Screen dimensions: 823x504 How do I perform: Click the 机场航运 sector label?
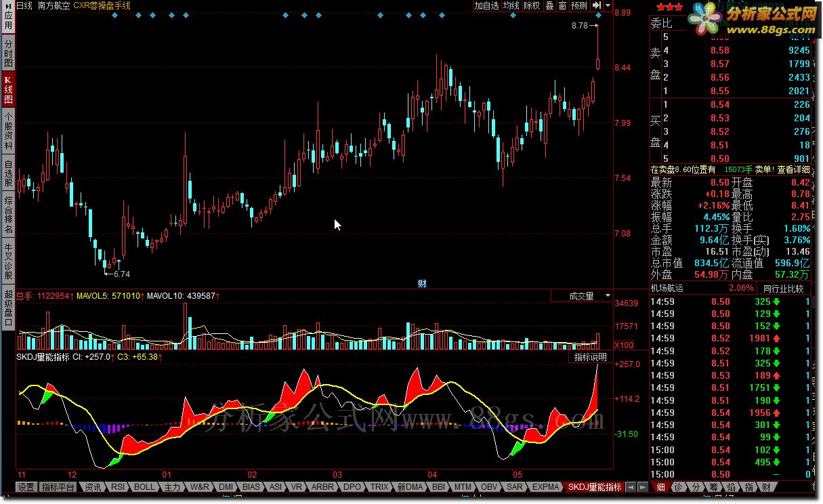coord(667,289)
